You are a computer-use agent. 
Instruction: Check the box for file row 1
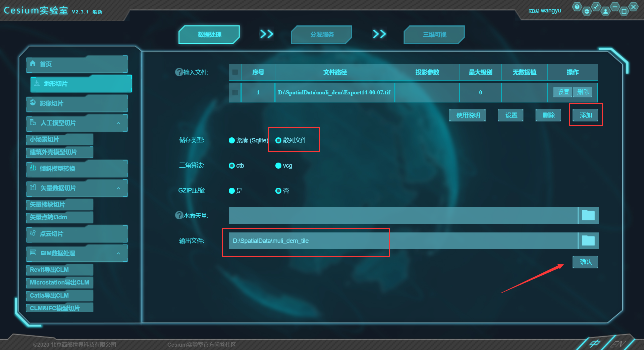(x=235, y=92)
